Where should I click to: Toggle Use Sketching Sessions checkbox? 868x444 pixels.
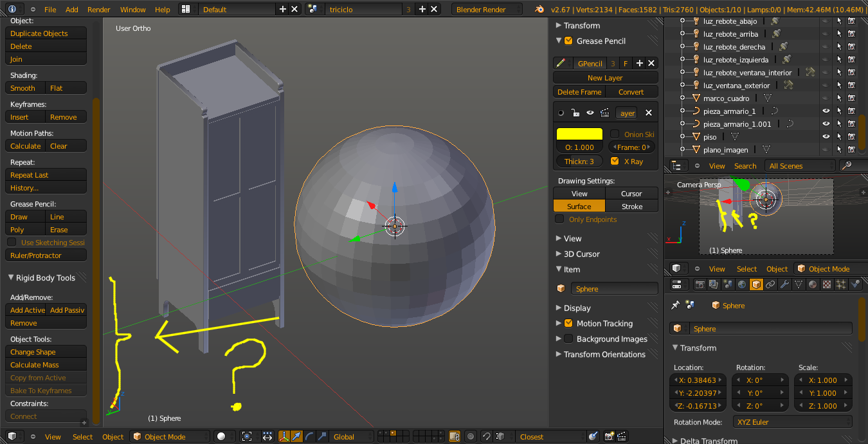pyautogui.click(x=12, y=242)
